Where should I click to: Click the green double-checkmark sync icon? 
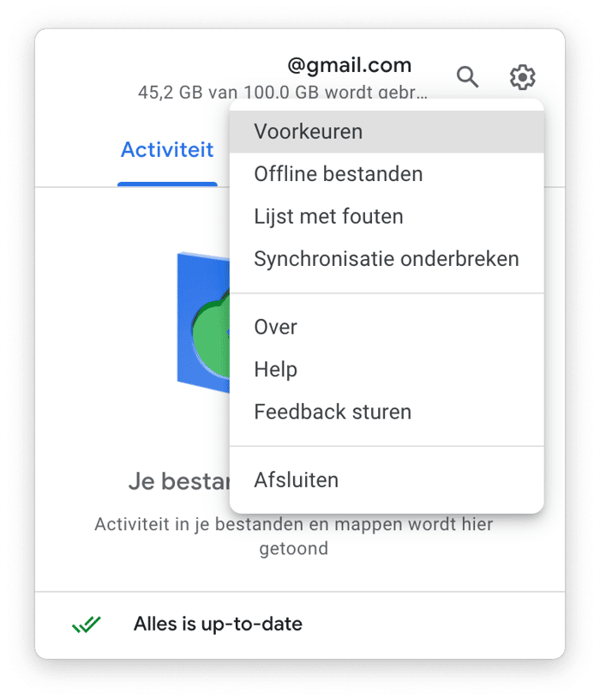(x=87, y=624)
